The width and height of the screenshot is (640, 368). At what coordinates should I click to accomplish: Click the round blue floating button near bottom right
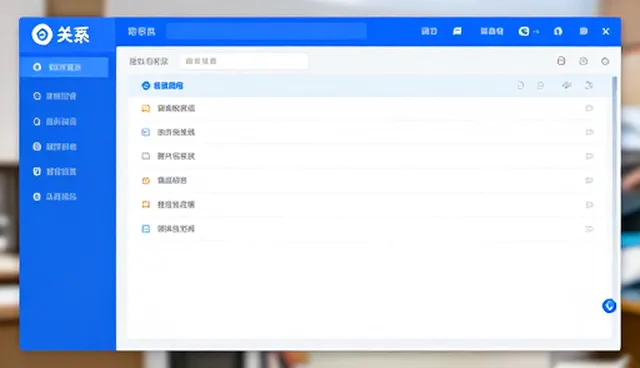[x=609, y=306]
